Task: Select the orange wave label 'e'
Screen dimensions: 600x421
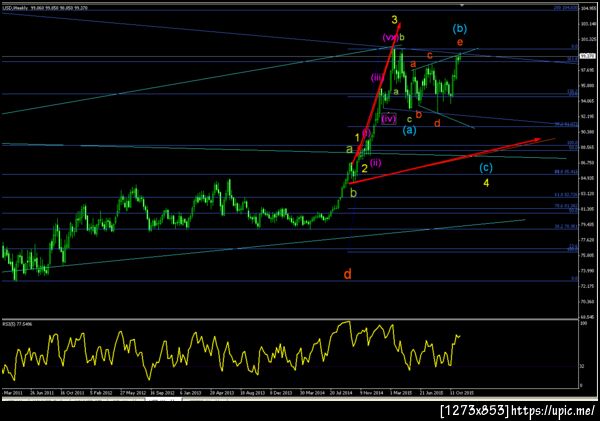Action: 460,42
